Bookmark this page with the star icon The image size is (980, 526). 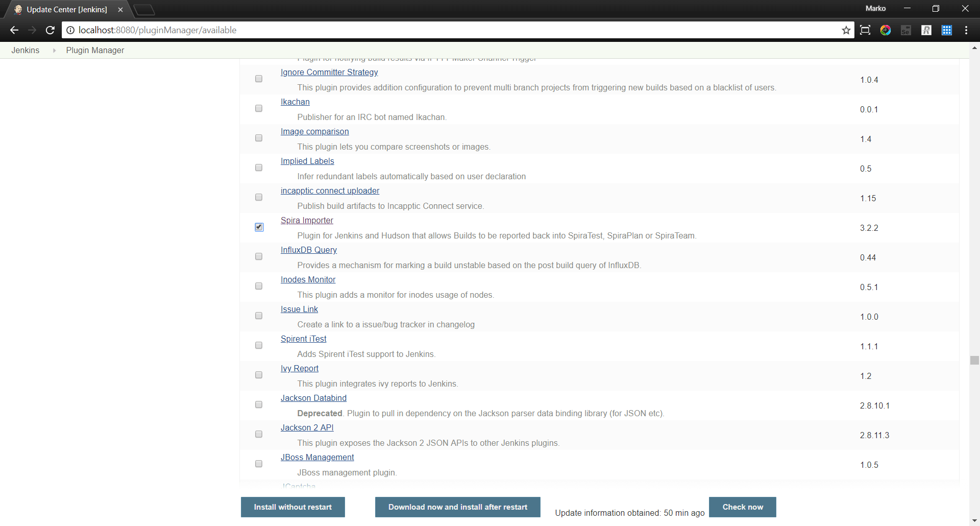[846, 30]
